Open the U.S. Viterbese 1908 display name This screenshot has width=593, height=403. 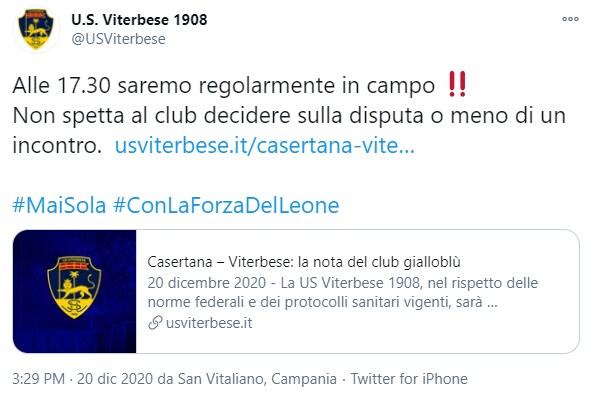pyautogui.click(x=139, y=20)
